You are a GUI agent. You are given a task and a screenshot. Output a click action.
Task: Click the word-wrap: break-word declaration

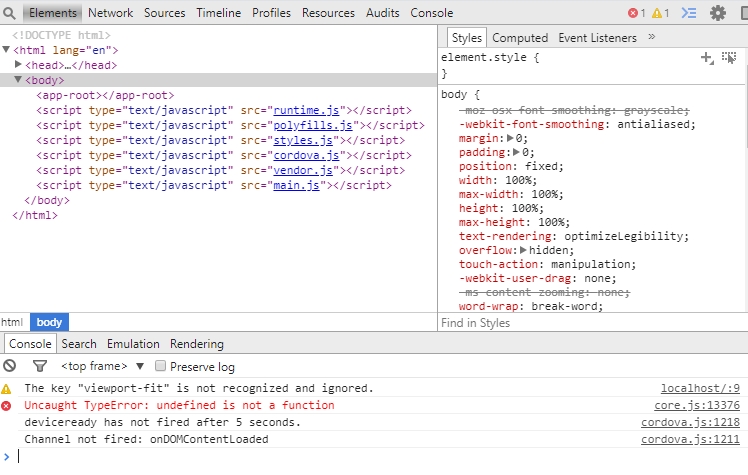(530, 306)
